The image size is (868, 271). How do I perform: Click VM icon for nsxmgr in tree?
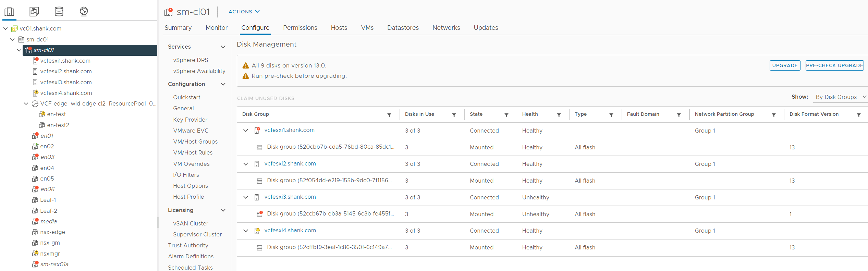35,254
